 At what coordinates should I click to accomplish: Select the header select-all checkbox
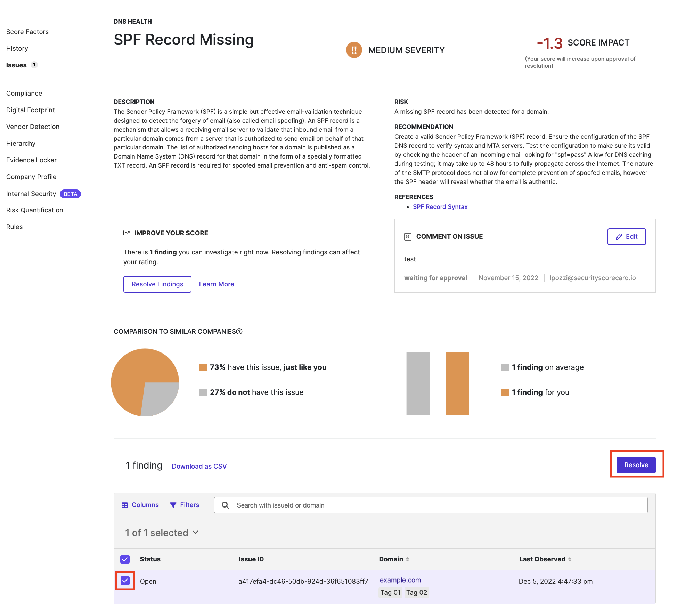click(125, 559)
